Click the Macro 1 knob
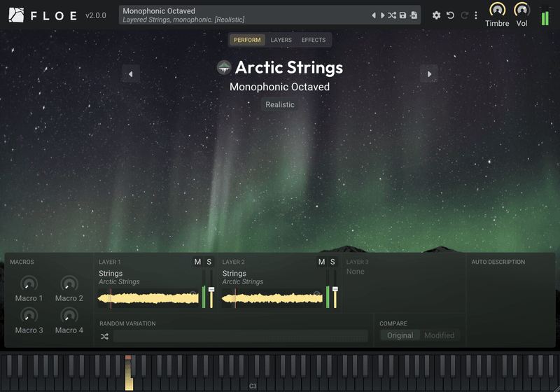The image size is (560, 392). tap(29, 283)
